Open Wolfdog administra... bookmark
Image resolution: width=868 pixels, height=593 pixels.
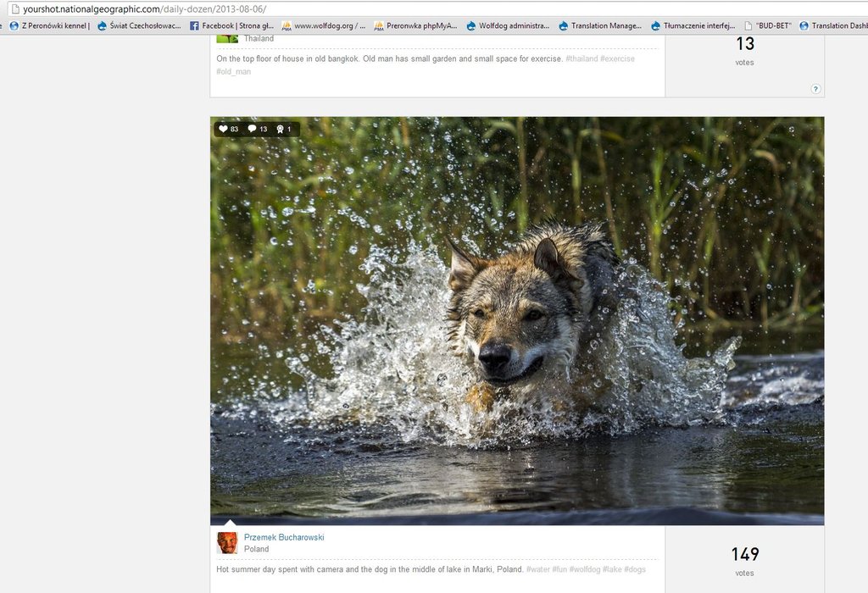pyautogui.click(x=509, y=25)
